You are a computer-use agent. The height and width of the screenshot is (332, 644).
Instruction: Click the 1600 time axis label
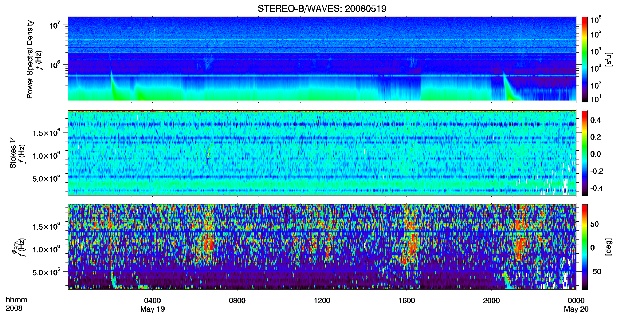[x=407, y=301]
